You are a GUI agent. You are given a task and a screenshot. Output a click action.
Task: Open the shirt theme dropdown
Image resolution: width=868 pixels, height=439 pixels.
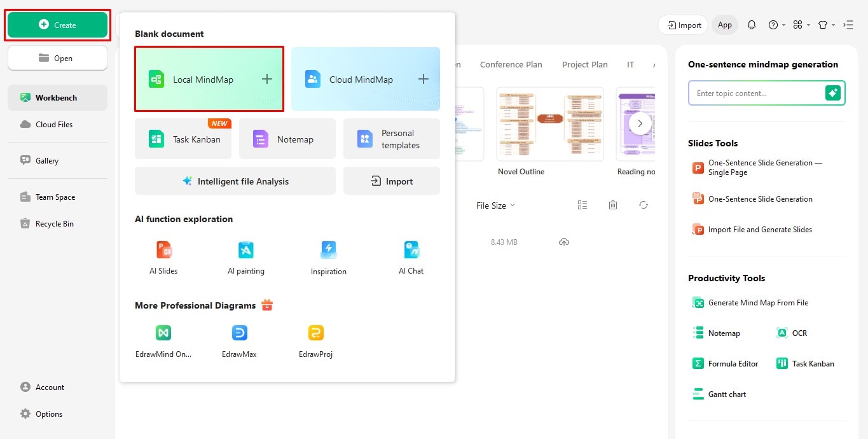coord(827,25)
